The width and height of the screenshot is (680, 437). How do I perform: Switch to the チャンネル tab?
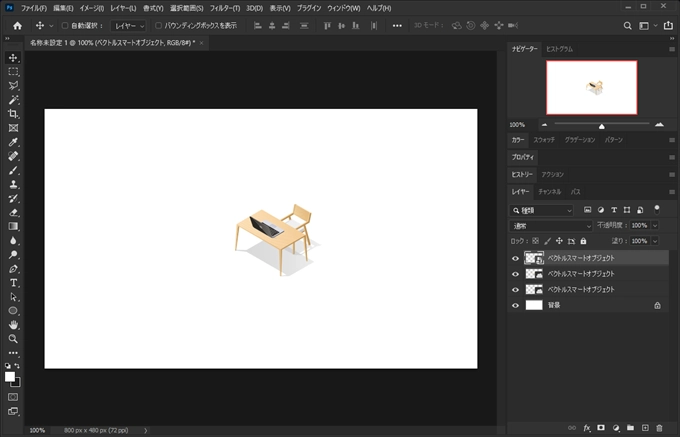(550, 191)
